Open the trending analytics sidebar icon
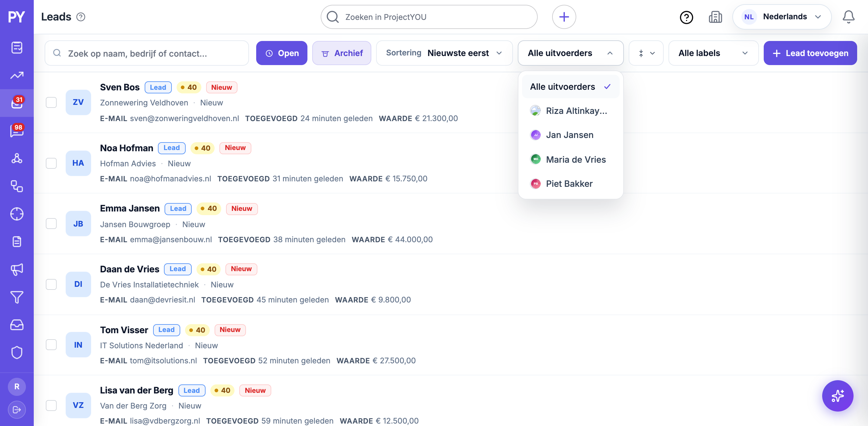This screenshot has width=868, height=426. click(17, 75)
